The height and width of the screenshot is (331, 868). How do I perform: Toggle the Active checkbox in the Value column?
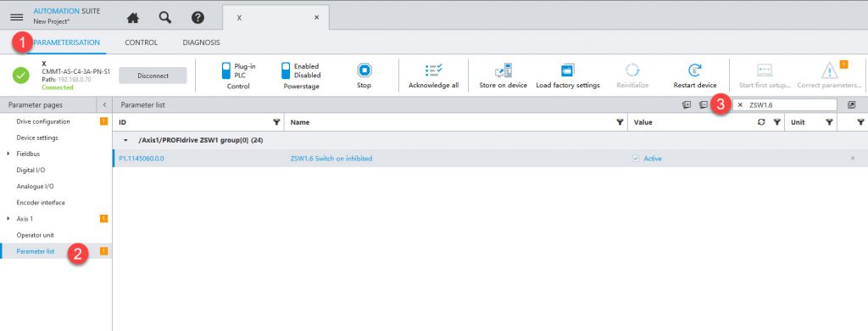[636, 159]
